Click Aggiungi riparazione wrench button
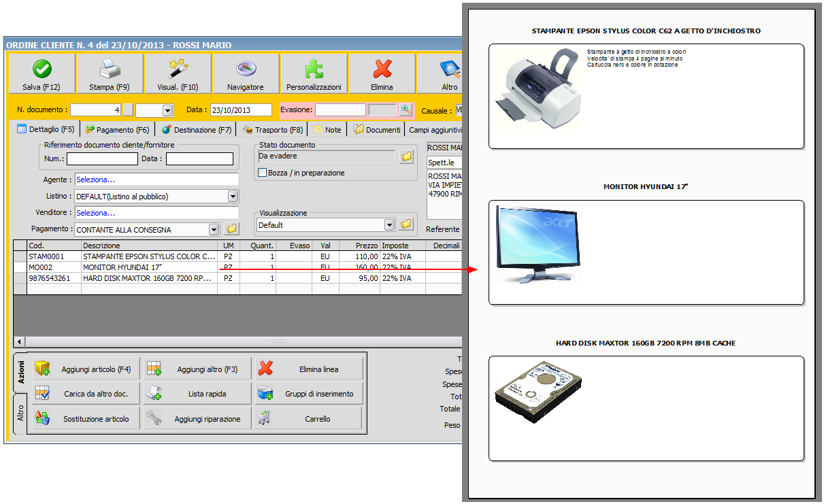 pyautogui.click(x=197, y=418)
